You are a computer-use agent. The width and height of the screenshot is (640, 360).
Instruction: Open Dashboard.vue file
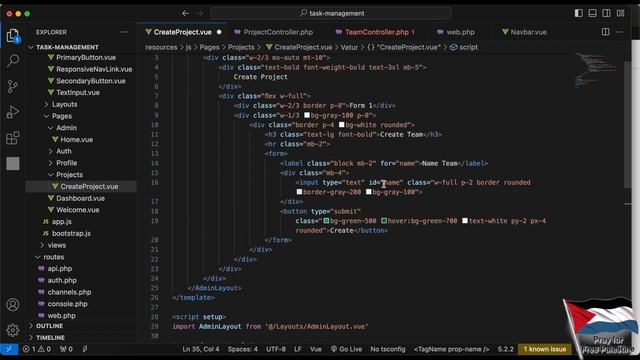click(81, 198)
